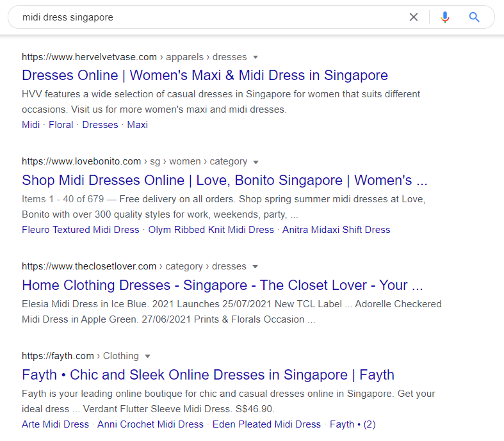Open Anitra Midaxi Shift Dress sitelink
This screenshot has height=441, width=504.
[x=336, y=230]
